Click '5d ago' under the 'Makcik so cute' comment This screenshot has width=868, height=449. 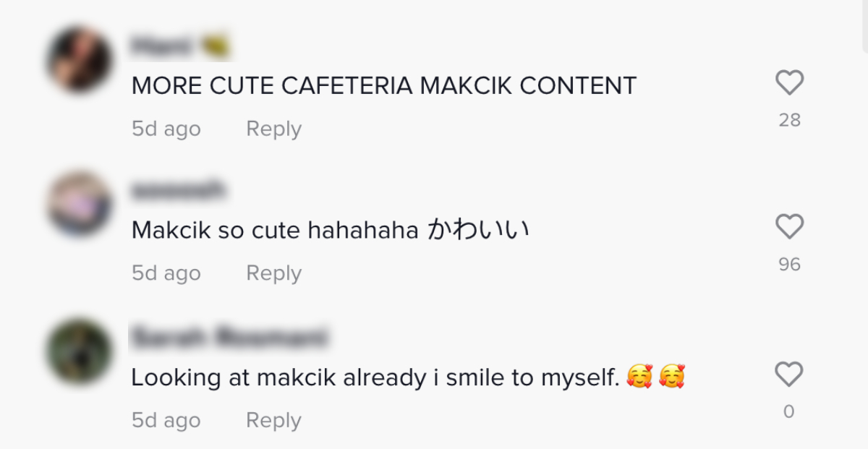pyautogui.click(x=166, y=273)
